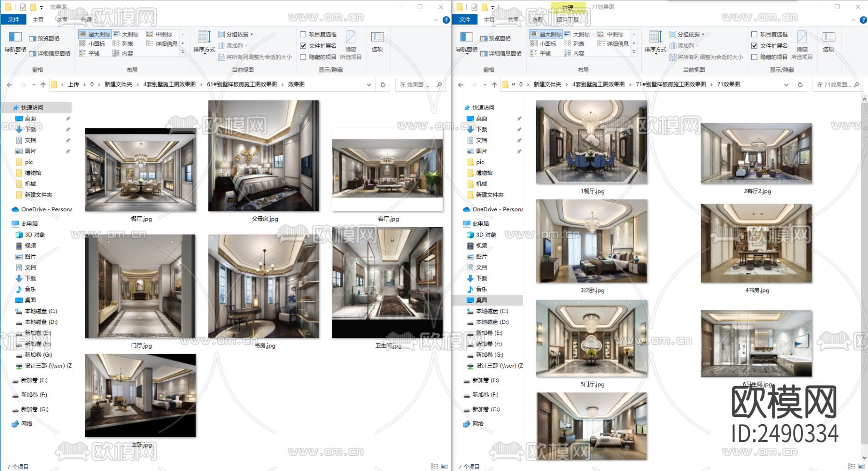Open 排序方式 dropdown in right window
868x471 pixels.
point(655,42)
